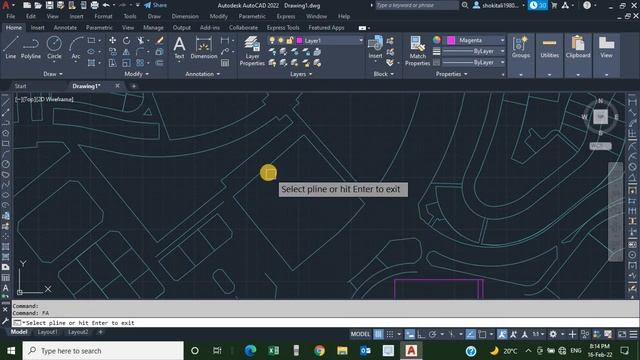Open the Magenta color dropdown
The height and width of the screenshot is (360, 640).
[502, 40]
